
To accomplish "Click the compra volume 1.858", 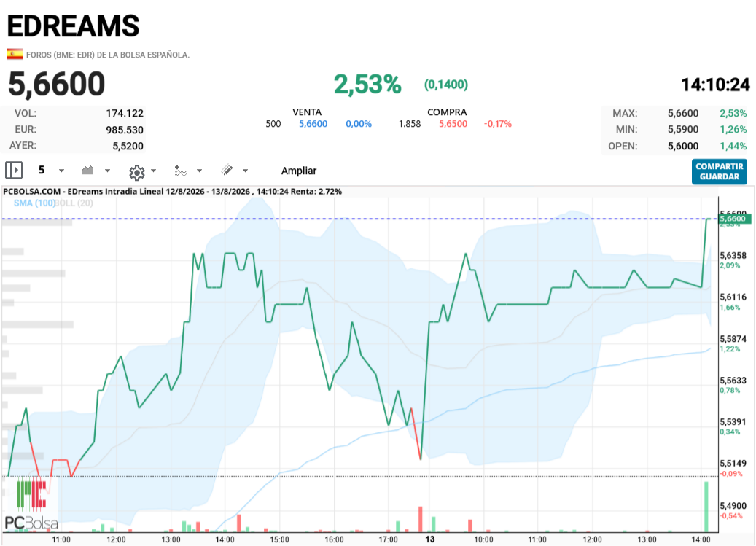I will (x=409, y=124).
